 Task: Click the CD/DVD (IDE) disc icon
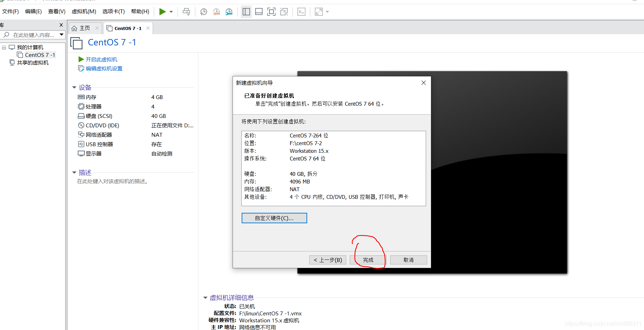click(81, 126)
